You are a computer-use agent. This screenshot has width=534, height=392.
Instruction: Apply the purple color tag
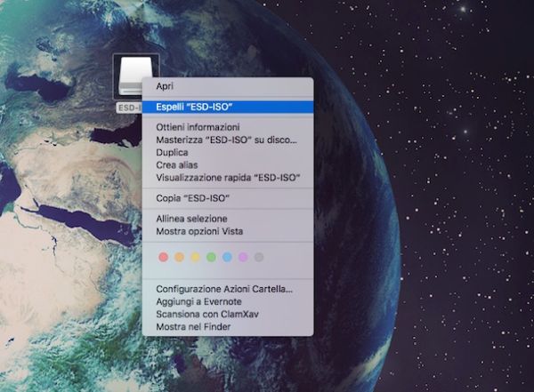(x=242, y=257)
